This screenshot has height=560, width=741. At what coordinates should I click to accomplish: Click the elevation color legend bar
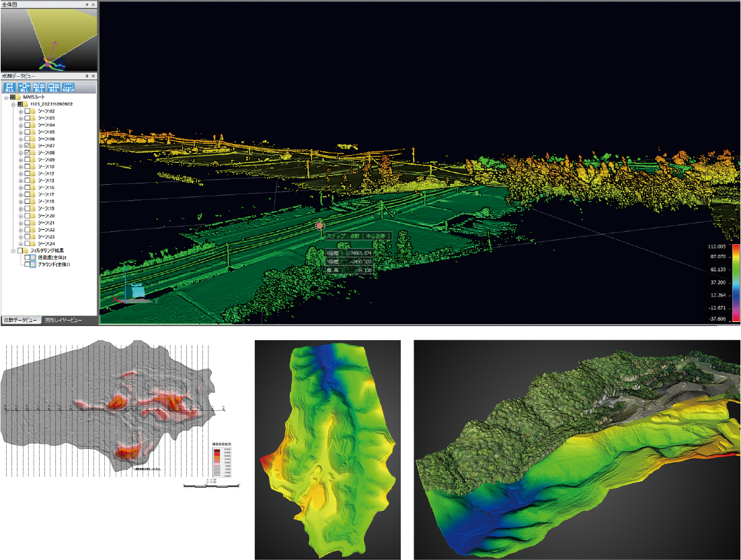[736, 282]
